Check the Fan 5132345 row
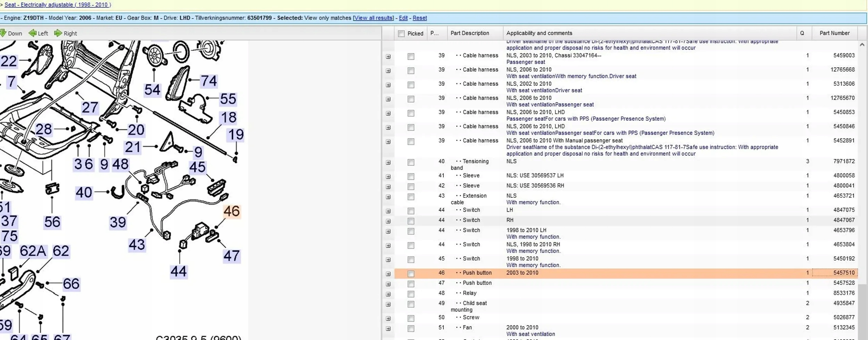 point(411,328)
